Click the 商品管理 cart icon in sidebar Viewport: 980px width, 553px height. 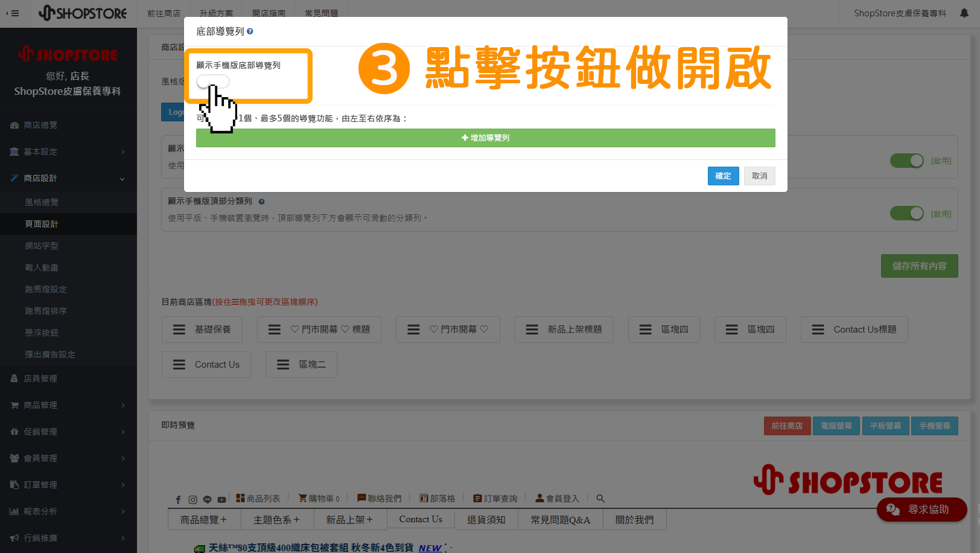click(14, 405)
